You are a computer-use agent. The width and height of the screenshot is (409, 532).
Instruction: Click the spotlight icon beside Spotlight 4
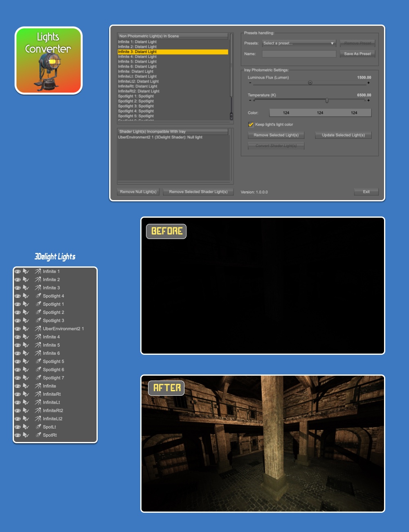38,296
